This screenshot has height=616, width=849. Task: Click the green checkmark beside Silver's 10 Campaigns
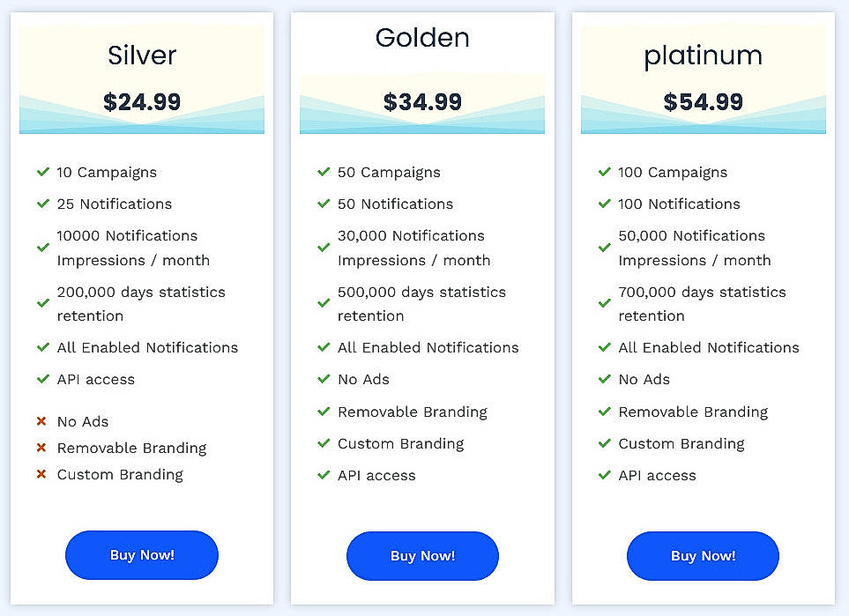(x=43, y=173)
